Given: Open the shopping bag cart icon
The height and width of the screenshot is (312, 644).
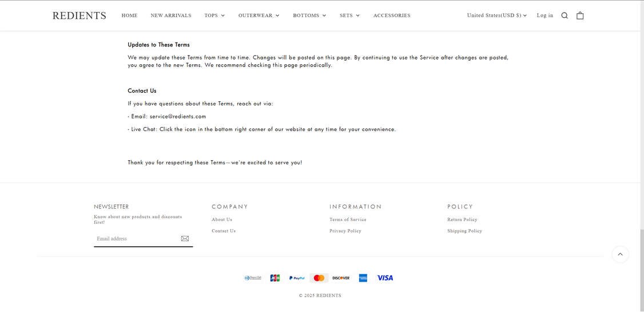Looking at the screenshot, I should click(x=580, y=15).
